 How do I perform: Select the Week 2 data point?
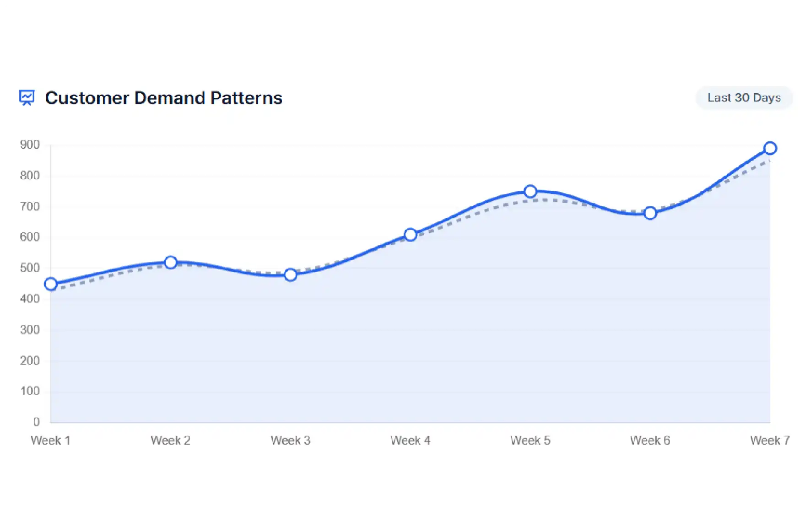coord(171,263)
